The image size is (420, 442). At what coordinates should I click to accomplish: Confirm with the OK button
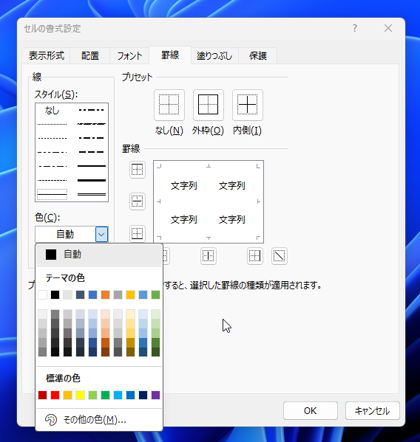click(x=310, y=411)
